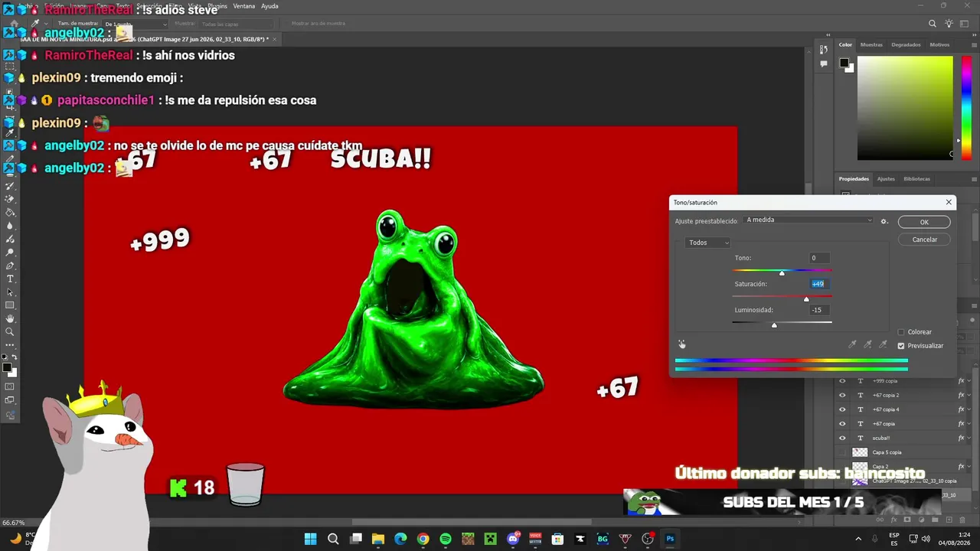Switch to the Degradados tab
The height and width of the screenshot is (551, 980).
pyautogui.click(x=906, y=44)
